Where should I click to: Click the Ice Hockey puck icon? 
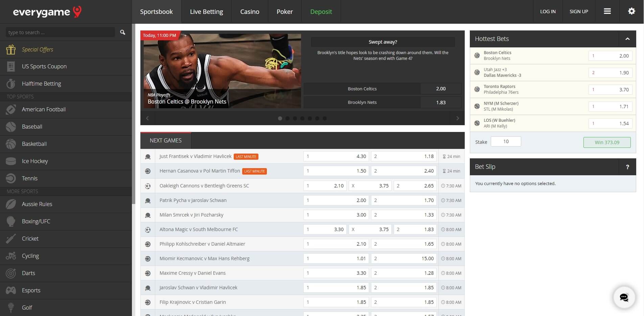tap(11, 161)
